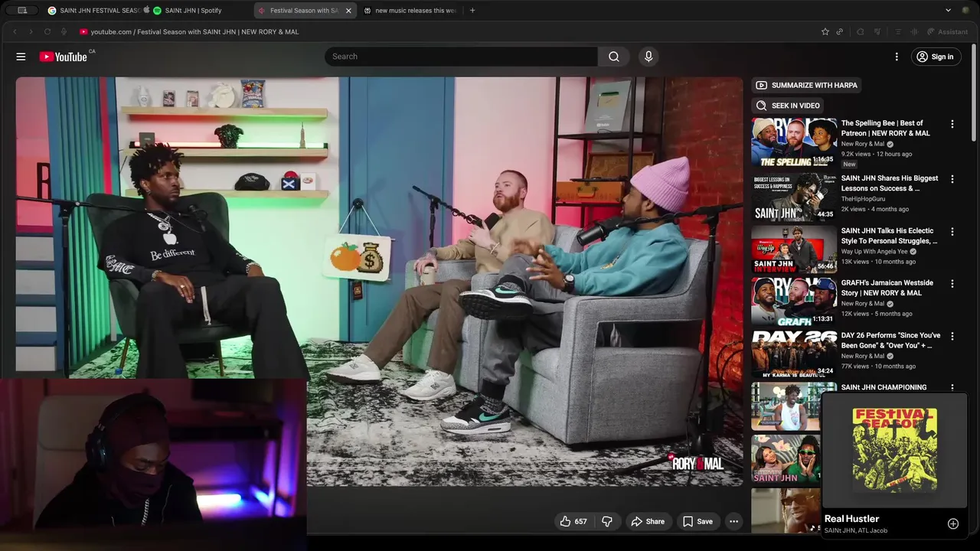Viewport: 980px width, 551px height.
Task: Switch to SAINt JHN FESTIVAL SEASON Google tab
Action: [93, 11]
